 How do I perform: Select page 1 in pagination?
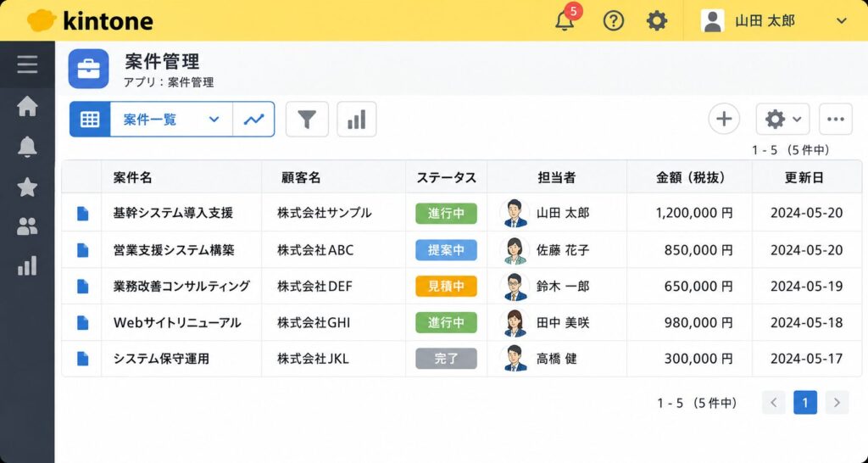tap(805, 403)
